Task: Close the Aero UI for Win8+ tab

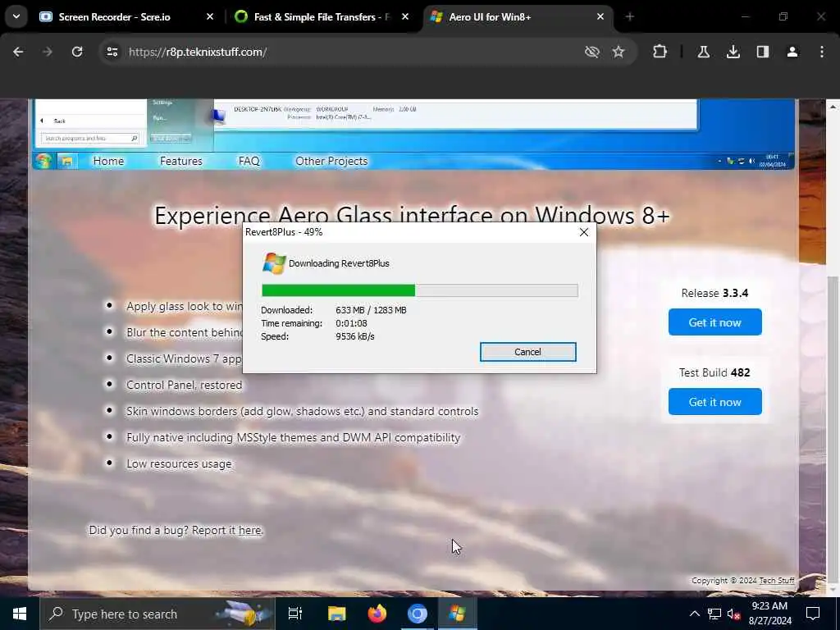Action: coord(600,17)
